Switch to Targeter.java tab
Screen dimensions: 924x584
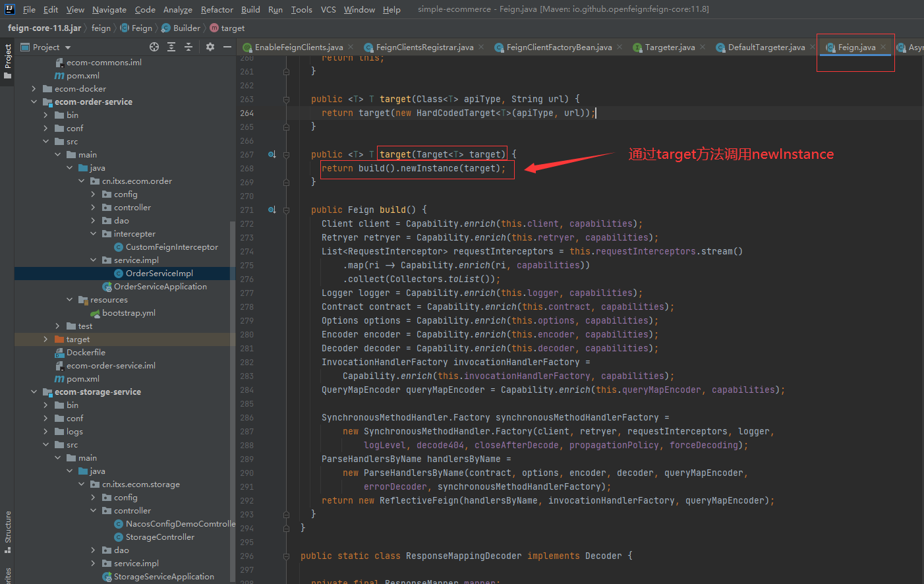coord(670,47)
